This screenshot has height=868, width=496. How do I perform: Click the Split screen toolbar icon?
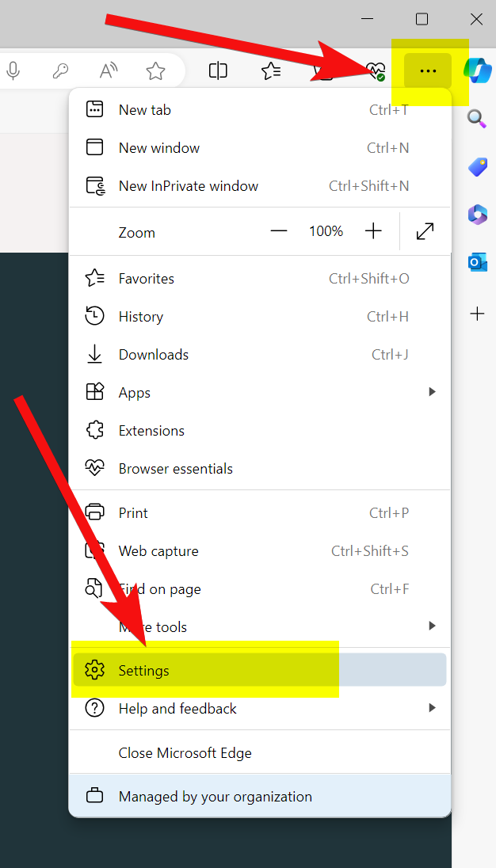(x=218, y=71)
